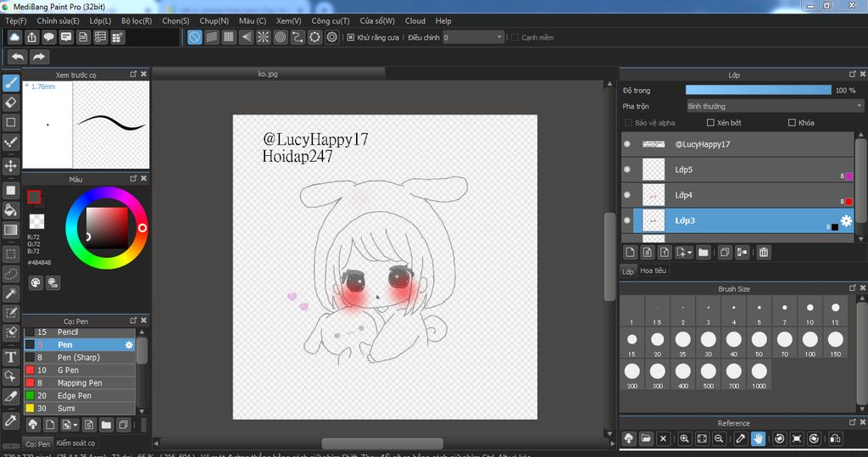
Task: Open add layer type dropdown arrow
Action: [x=690, y=253]
